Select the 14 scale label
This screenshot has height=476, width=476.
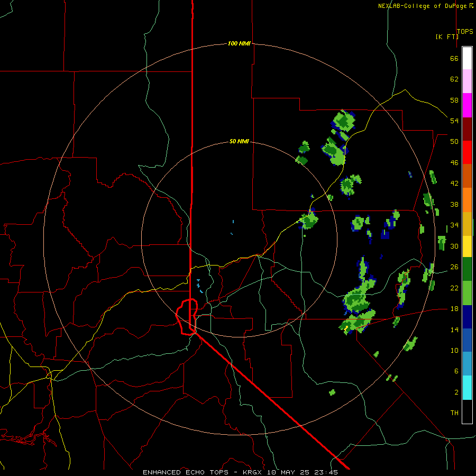454,329
